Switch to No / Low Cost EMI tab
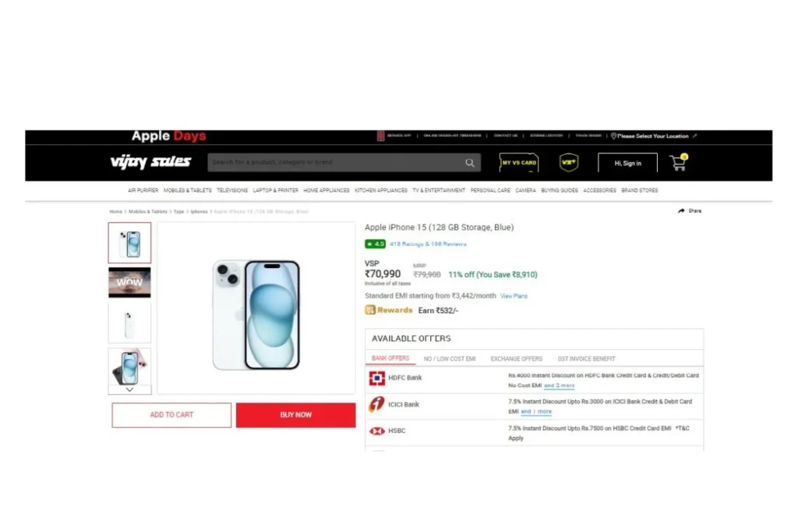The width and height of the screenshot is (798, 532). [450, 358]
